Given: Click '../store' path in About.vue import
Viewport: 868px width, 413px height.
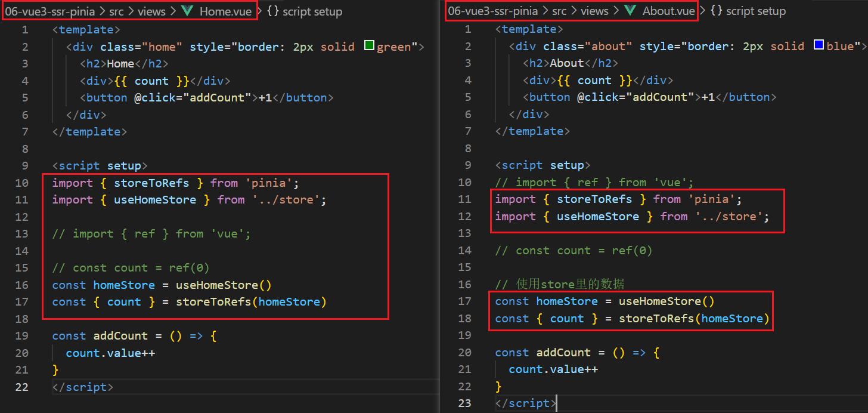Looking at the screenshot, I should pyautogui.click(x=729, y=217).
